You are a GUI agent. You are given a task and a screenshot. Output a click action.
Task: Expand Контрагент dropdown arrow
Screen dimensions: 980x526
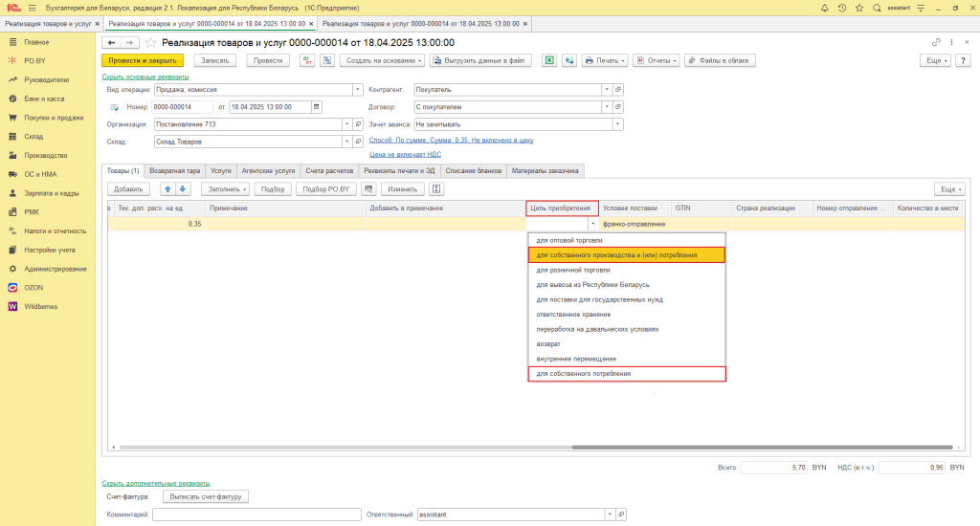607,89
